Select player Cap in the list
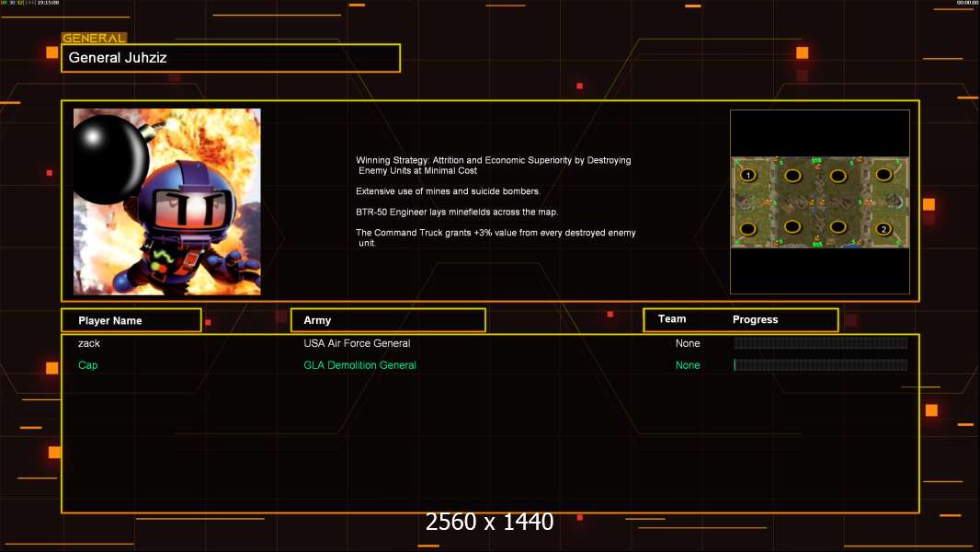The width and height of the screenshot is (980, 552). (x=87, y=365)
